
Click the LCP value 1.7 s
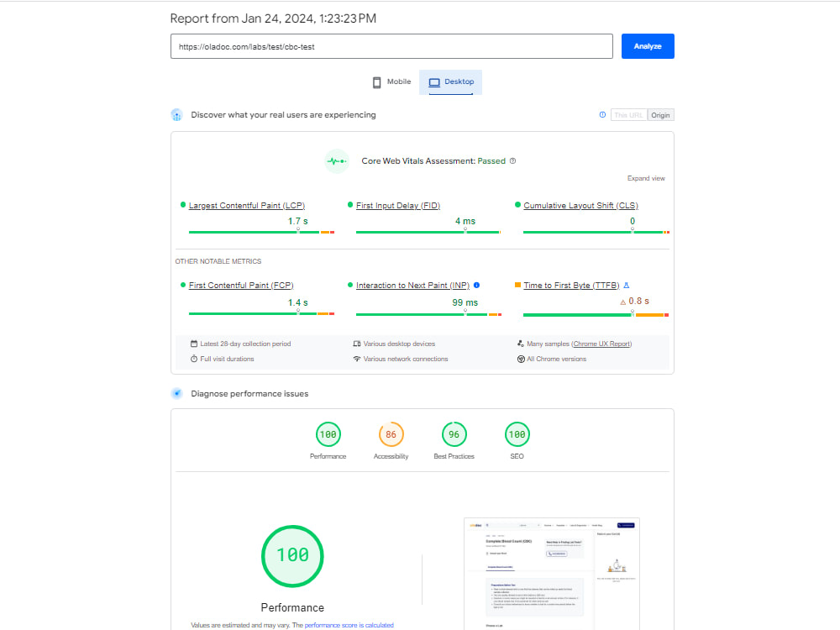point(298,221)
